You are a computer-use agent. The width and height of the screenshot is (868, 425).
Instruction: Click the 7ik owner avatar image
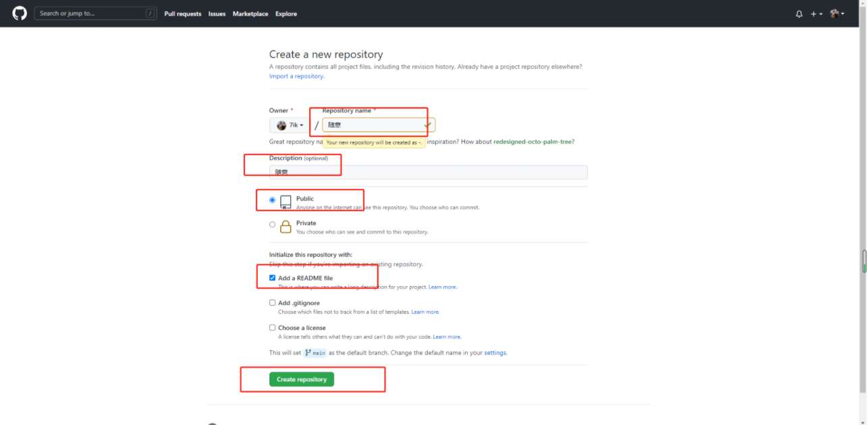click(281, 125)
